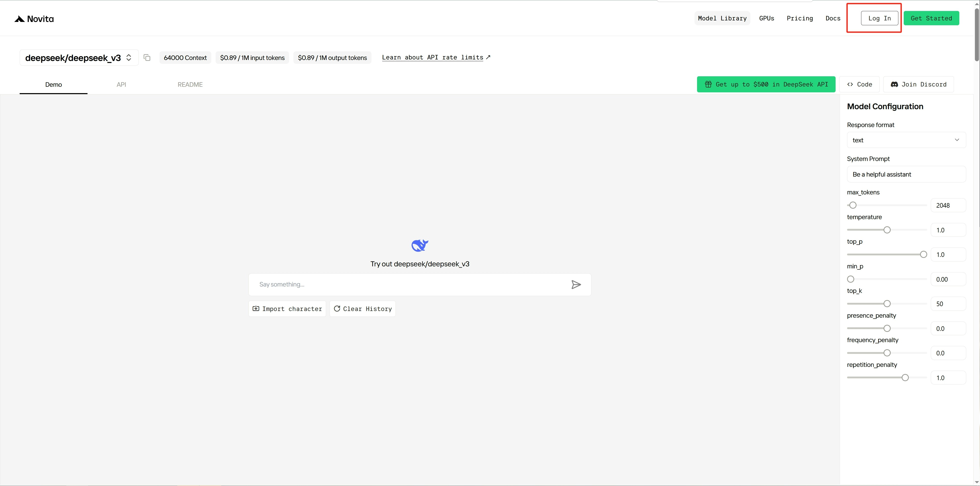The width and height of the screenshot is (980, 486).
Task: Click the $0.89 / 1M input tokens badge
Action: point(252,58)
